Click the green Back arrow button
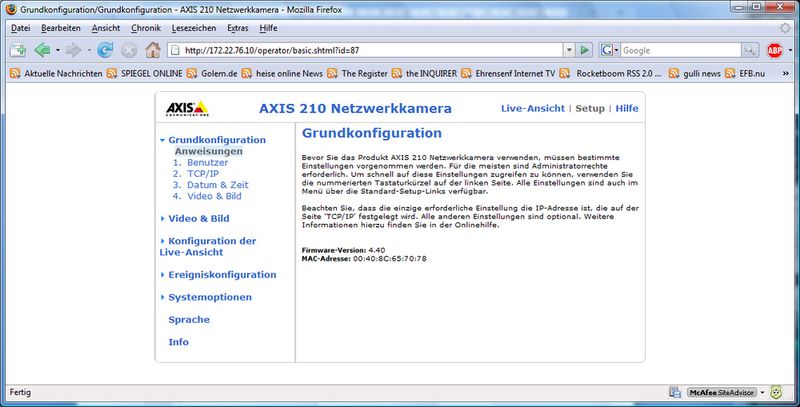The height and width of the screenshot is (407, 800). pos(42,50)
